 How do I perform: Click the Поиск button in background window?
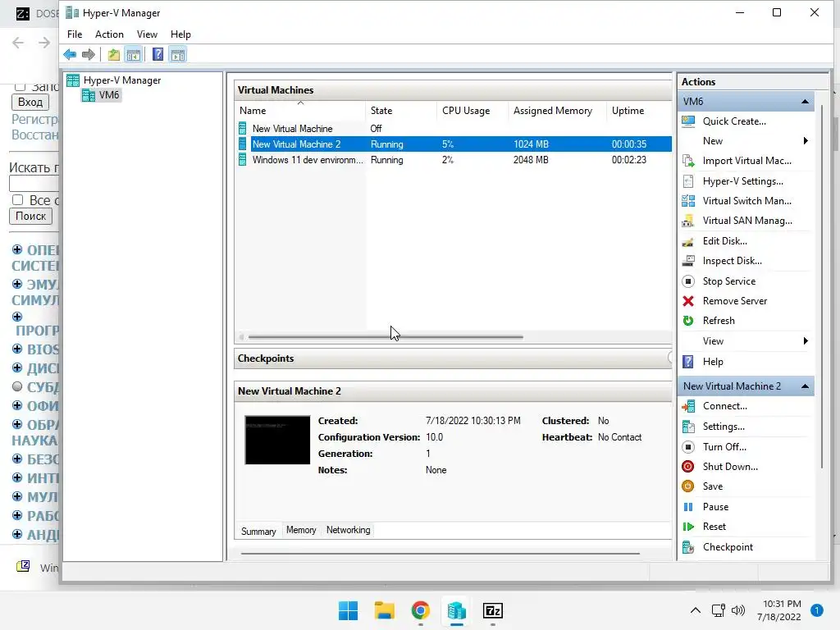point(30,216)
